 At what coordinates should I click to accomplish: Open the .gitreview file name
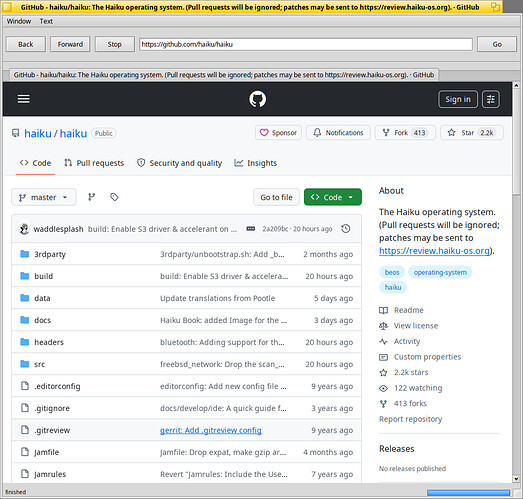pos(52,430)
